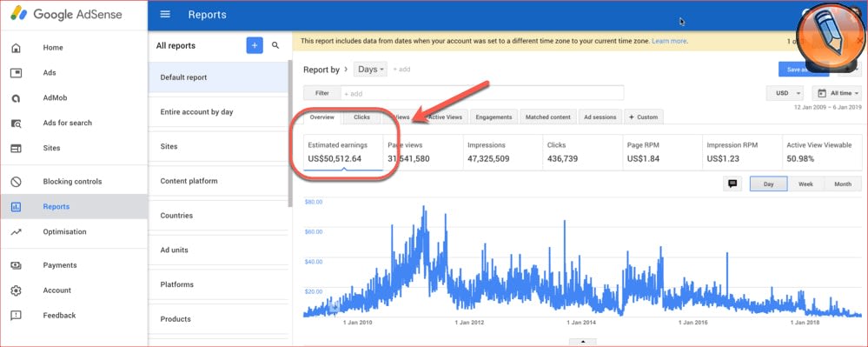Switch to the Active Views tab

click(445, 117)
